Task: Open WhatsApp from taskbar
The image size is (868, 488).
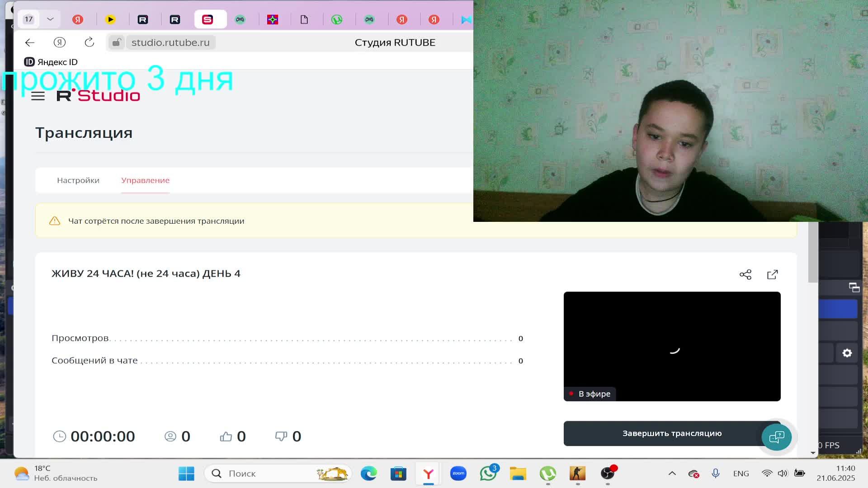Action: (x=488, y=474)
